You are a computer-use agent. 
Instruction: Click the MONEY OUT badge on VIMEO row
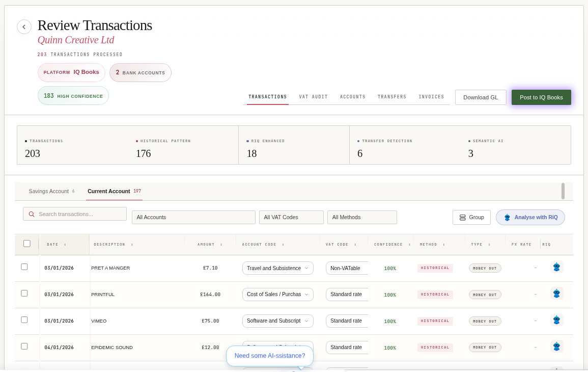pos(485,322)
